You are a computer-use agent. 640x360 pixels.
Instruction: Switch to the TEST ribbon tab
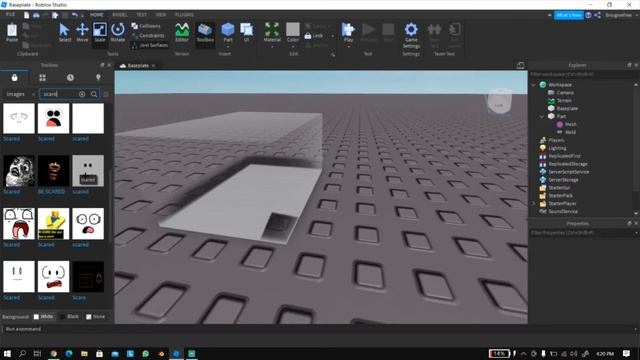coord(141,15)
